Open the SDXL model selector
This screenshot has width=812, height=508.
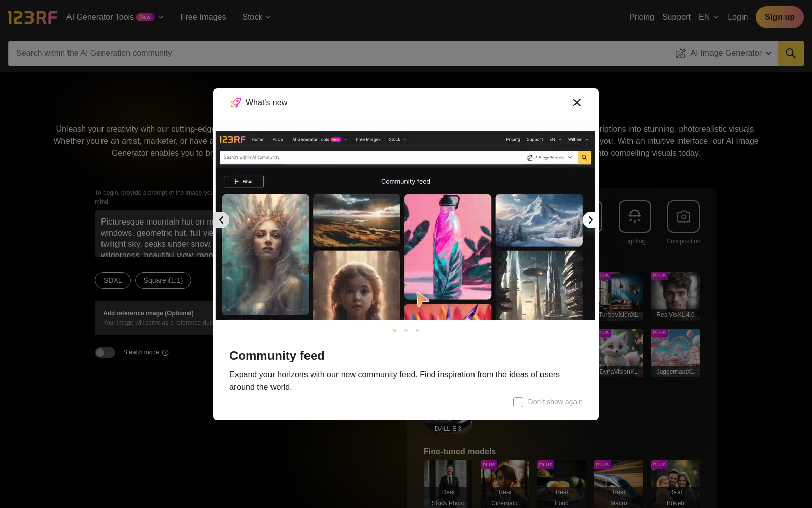click(x=113, y=280)
